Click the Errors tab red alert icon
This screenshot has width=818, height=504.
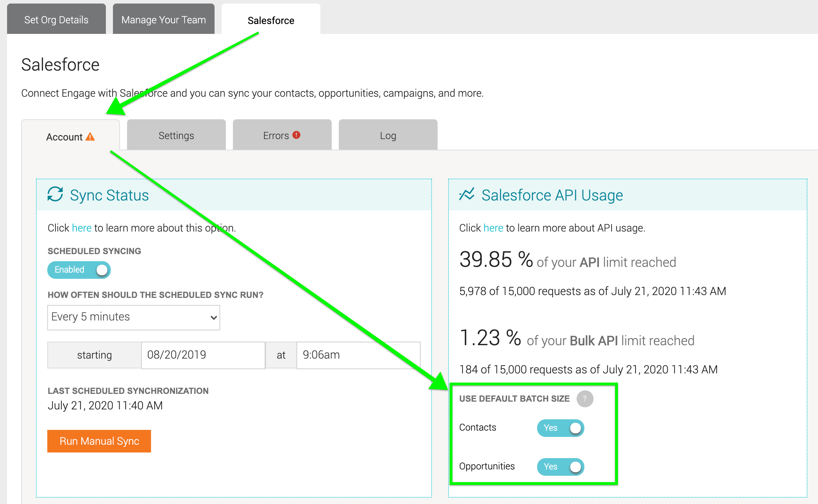pyautogui.click(x=296, y=135)
